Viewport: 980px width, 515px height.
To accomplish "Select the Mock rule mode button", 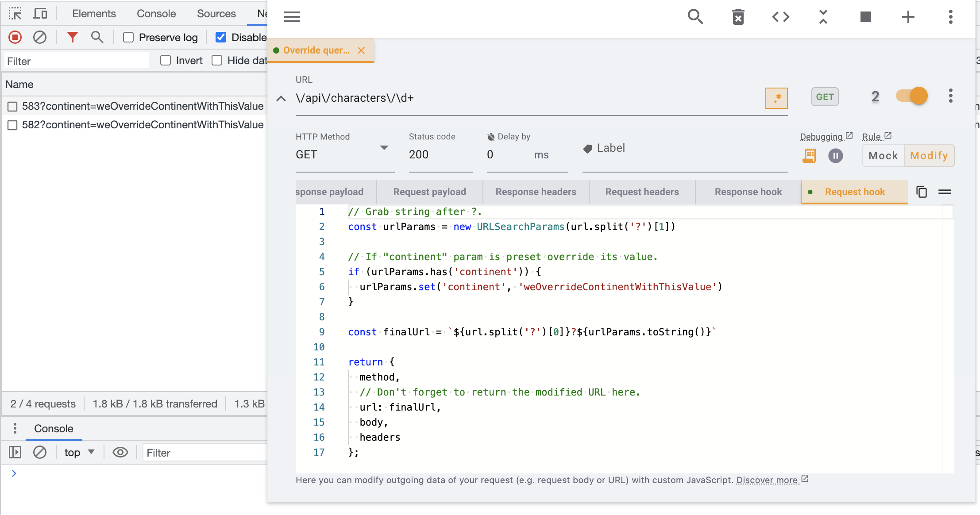I will pyautogui.click(x=883, y=156).
